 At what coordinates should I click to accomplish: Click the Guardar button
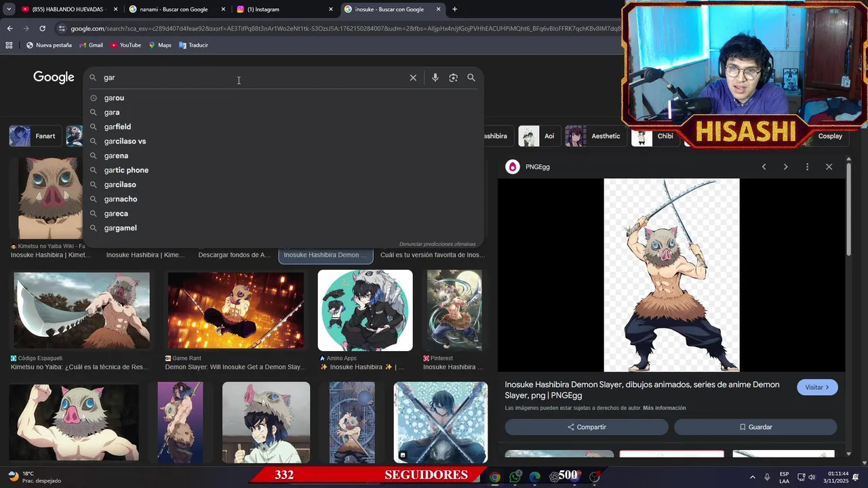755,427
